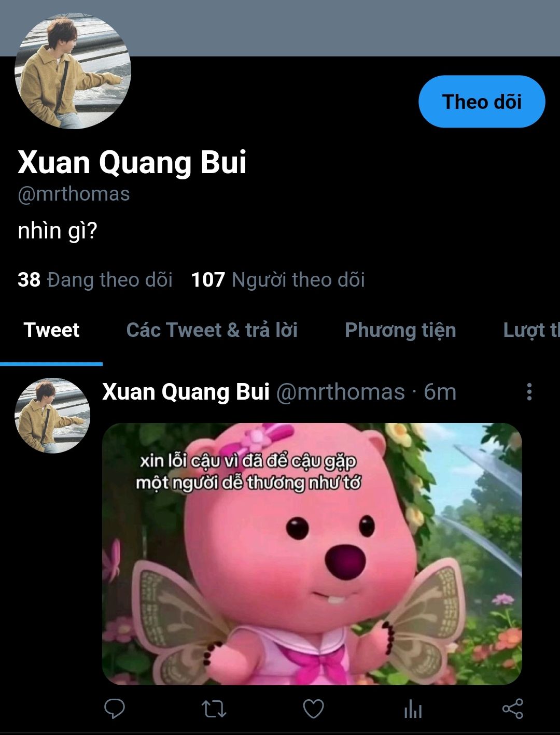Open the pink beaver meme image

[312, 554]
